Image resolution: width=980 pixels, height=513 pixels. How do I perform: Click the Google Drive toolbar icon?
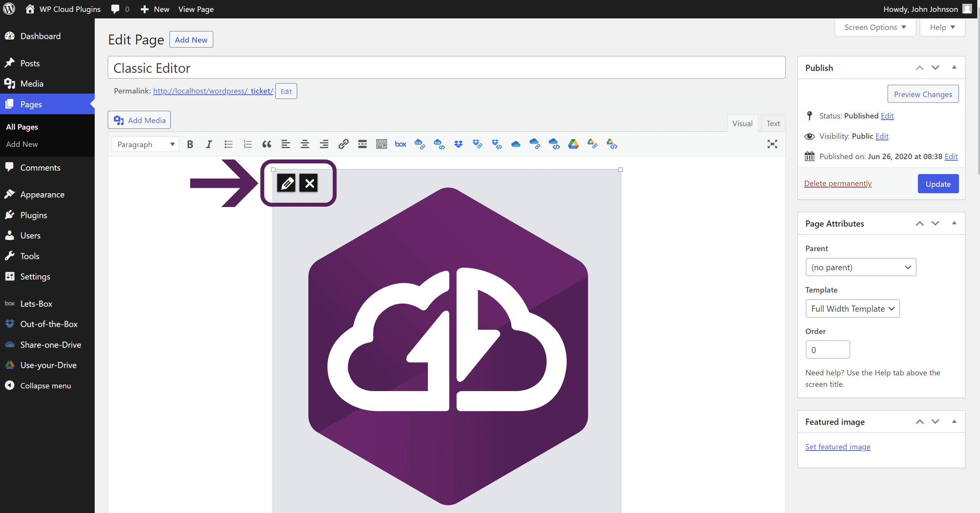(x=573, y=144)
